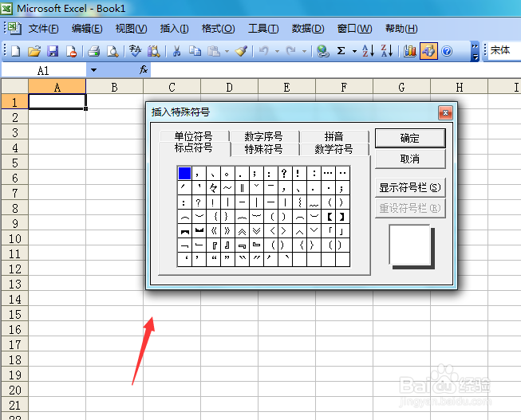Image resolution: width=521 pixels, height=420 pixels.
Task: Expand the Redo history dropdown arrow
Action: (304, 52)
